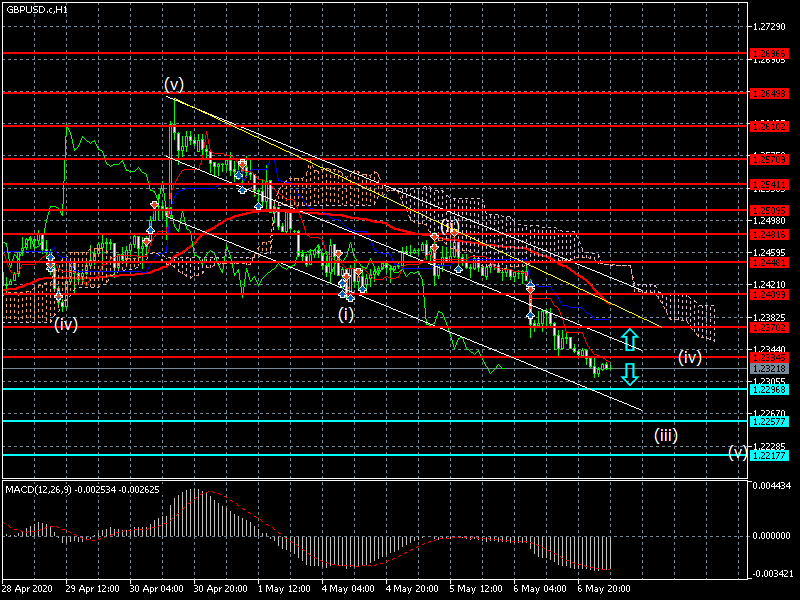This screenshot has width=800, height=600.
Task: Click the 4 May 20:00 time label
Action: pyautogui.click(x=412, y=589)
